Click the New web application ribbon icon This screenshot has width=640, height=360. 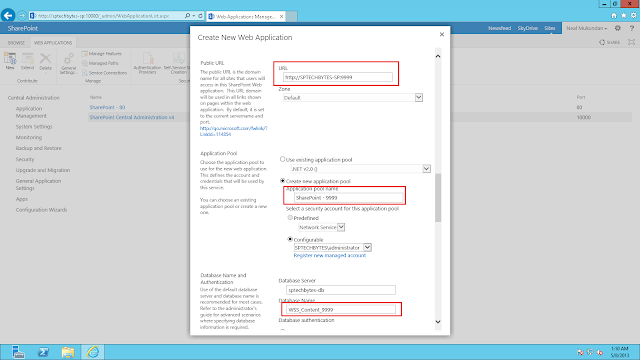pyautogui.click(x=10, y=61)
